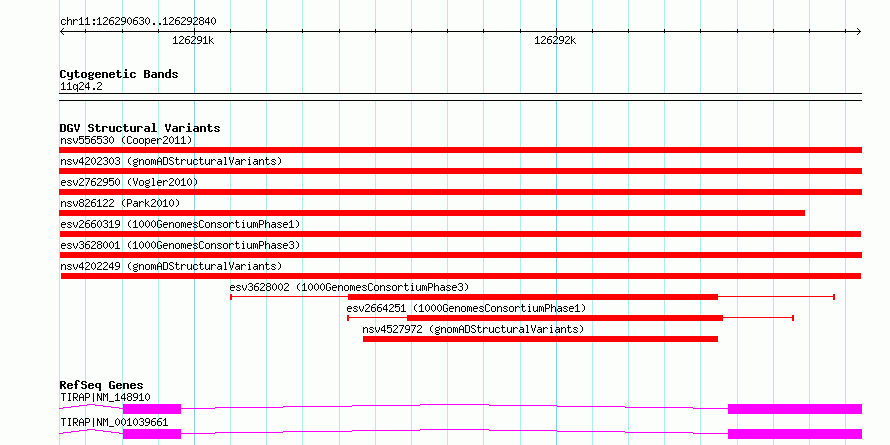The height and width of the screenshot is (445, 890).
Task: Click the DGV Structural Variants track heading
Action: (140, 128)
